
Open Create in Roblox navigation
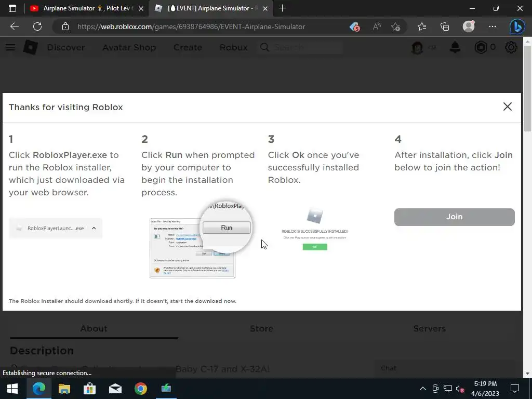point(188,47)
